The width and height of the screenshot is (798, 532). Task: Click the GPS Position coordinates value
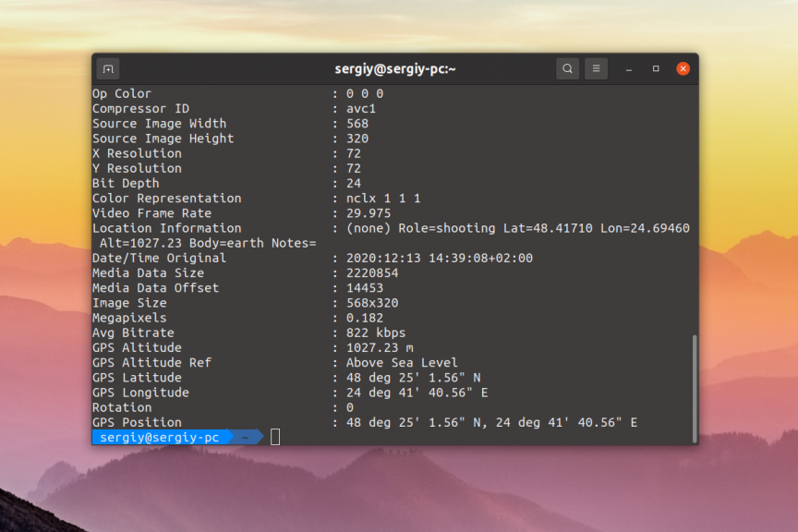tap(491, 422)
